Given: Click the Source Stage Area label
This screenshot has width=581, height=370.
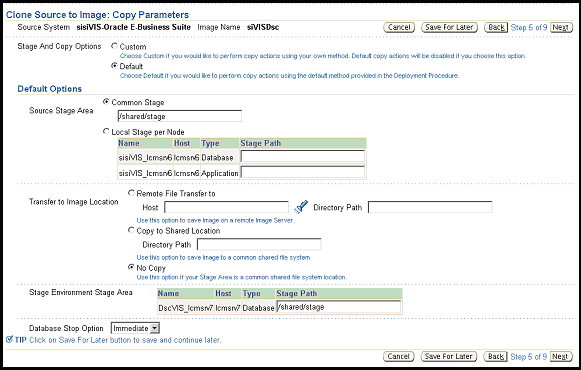Looking at the screenshot, I should click(x=61, y=110).
